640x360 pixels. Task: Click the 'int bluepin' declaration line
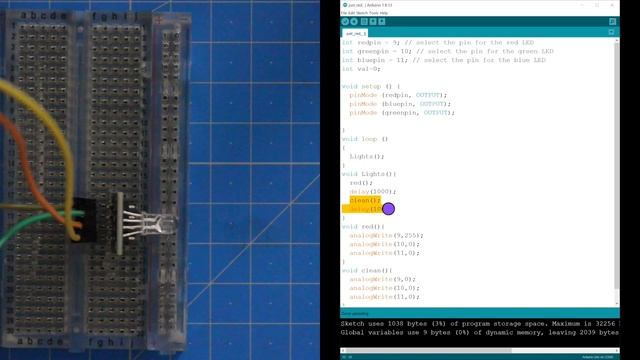point(444,60)
